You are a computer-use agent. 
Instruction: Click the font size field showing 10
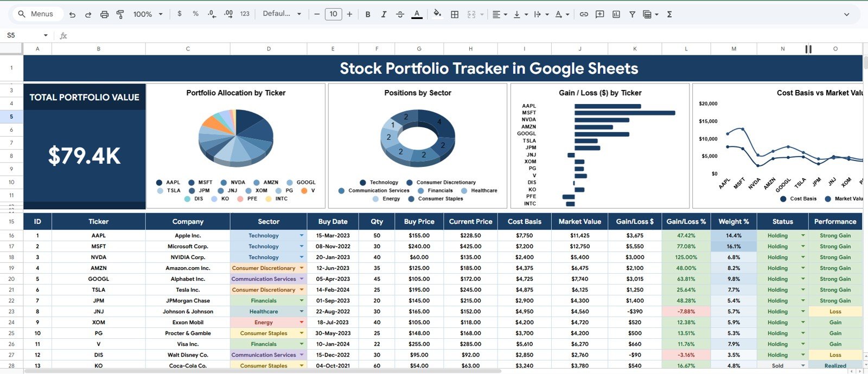tap(333, 14)
